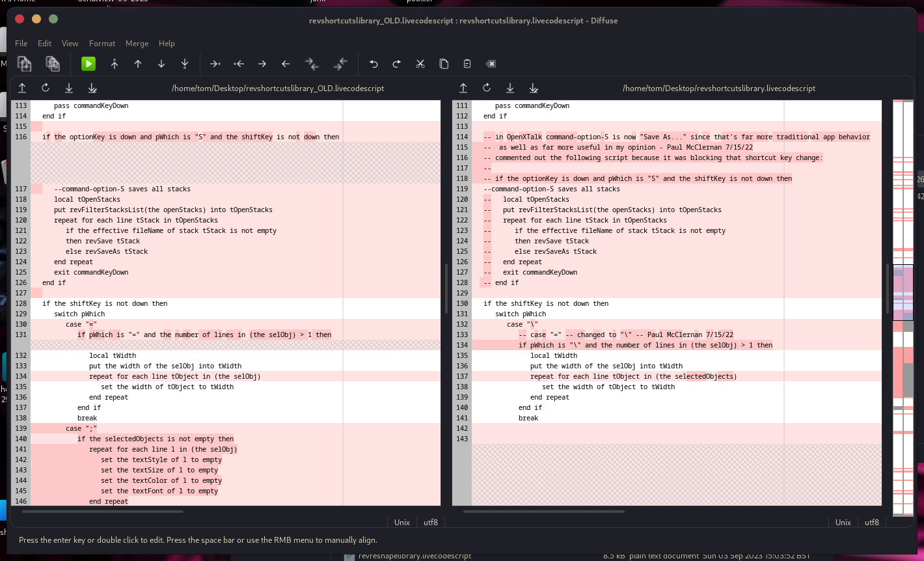This screenshot has width=924, height=561.
Task: Click the right pane's horizontal scrollbar
Action: coord(543,512)
